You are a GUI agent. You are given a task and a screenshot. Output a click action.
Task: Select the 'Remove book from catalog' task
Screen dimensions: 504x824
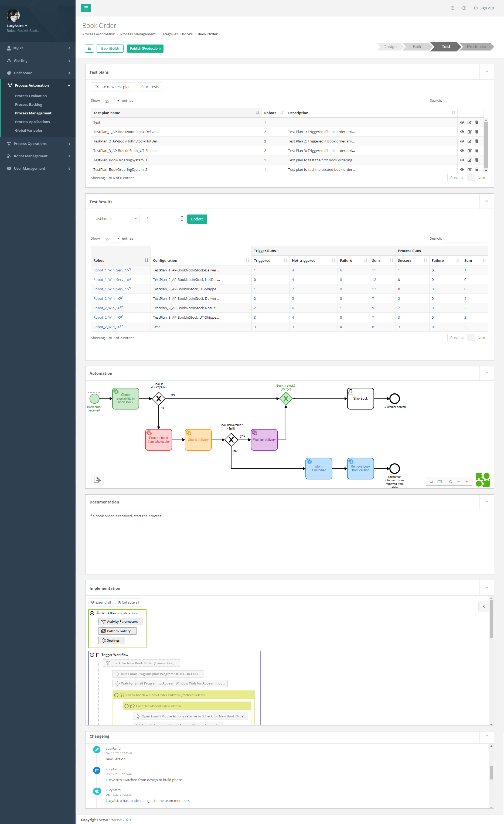point(360,468)
